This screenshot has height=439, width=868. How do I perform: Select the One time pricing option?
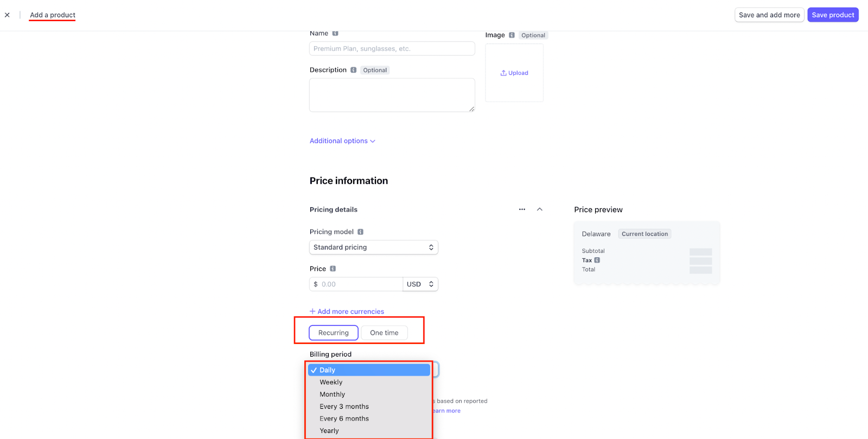click(384, 333)
